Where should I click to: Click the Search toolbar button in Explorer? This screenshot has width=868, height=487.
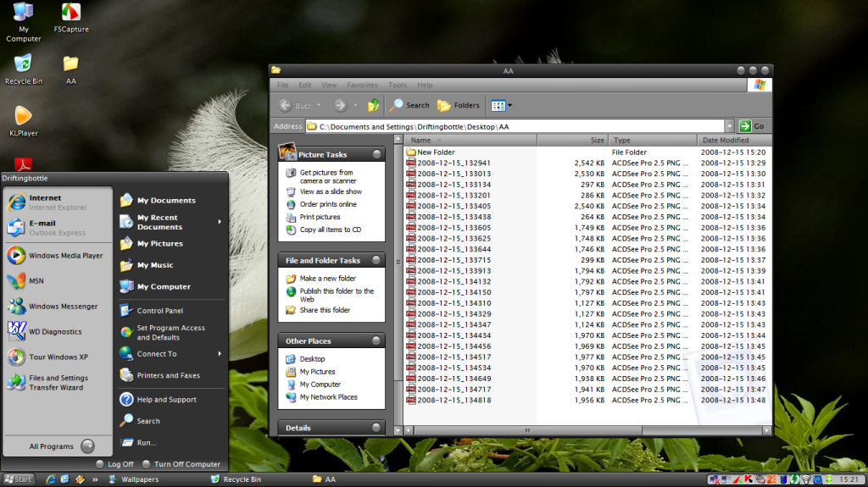pyautogui.click(x=409, y=105)
